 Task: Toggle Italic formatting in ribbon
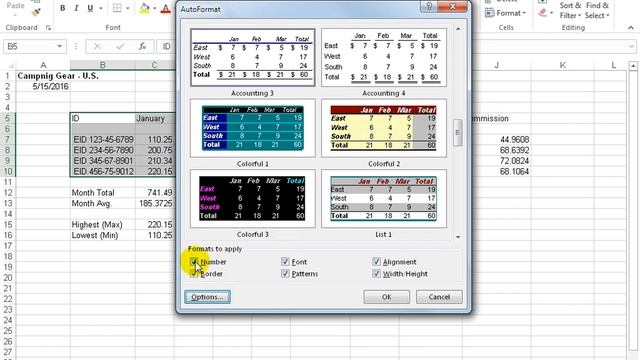(76, 8)
